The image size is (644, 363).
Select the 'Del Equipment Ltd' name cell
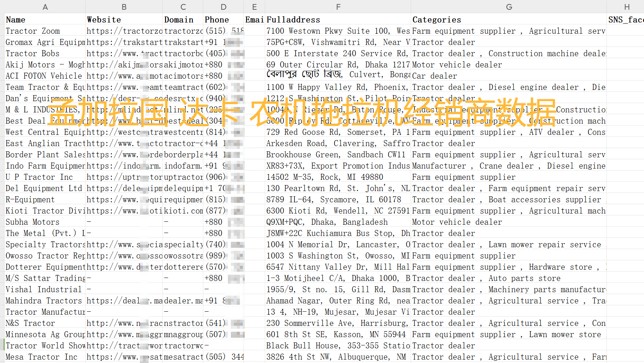45,188
